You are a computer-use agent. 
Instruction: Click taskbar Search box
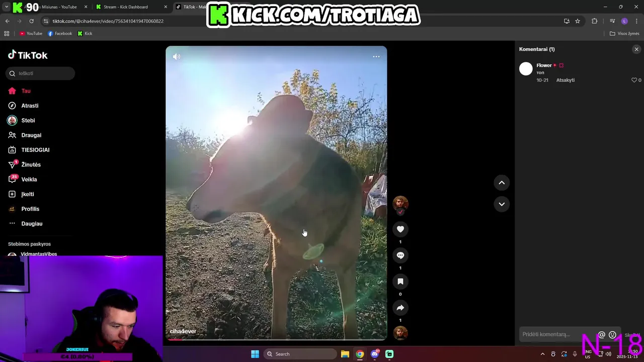coord(300,354)
